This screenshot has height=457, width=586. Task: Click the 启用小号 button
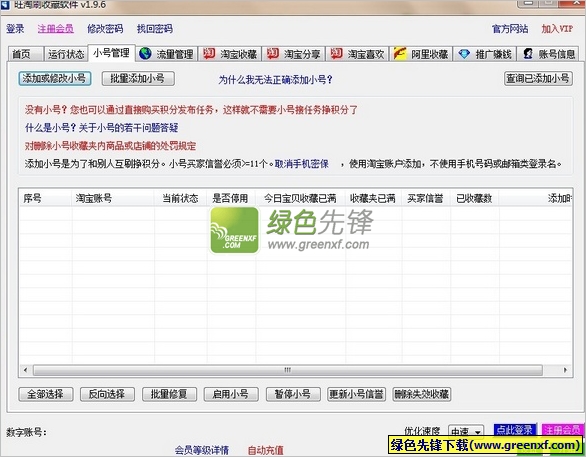(231, 394)
